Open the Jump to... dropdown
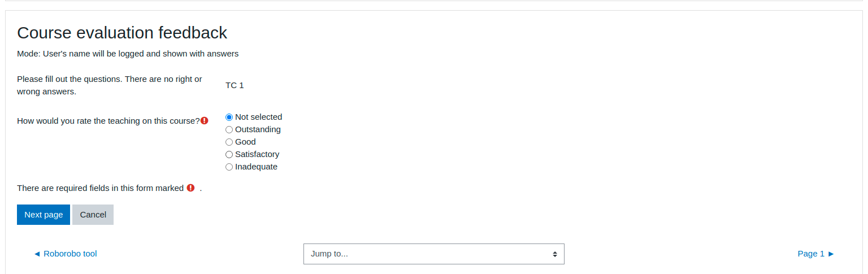This screenshot has width=868, height=274. pyautogui.click(x=433, y=254)
